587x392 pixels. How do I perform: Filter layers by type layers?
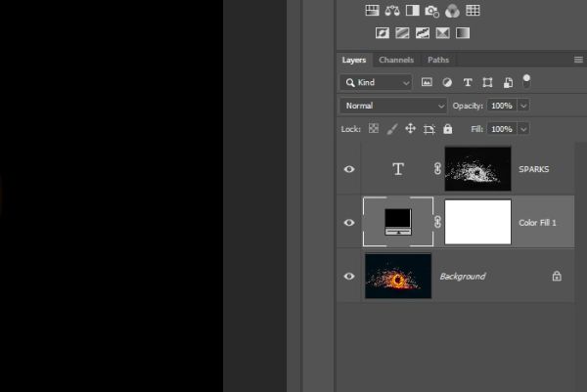468,82
